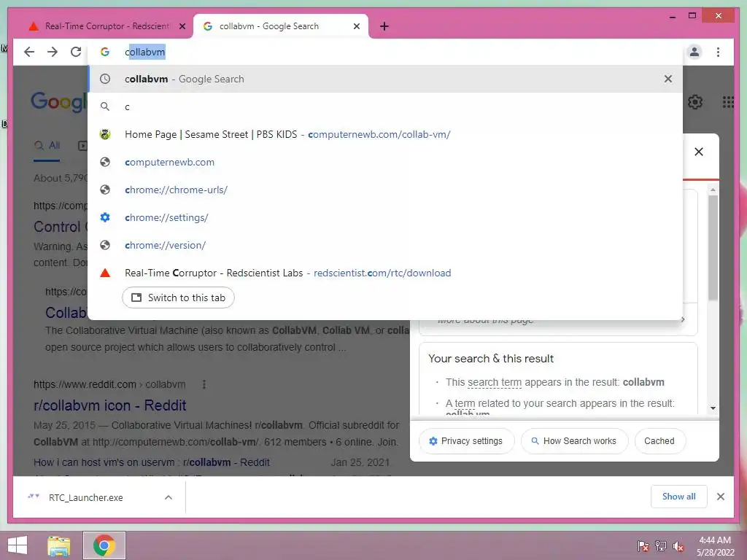Viewport: 747px width, 560px height.
Task: Click Show all downloads
Action: click(x=678, y=497)
